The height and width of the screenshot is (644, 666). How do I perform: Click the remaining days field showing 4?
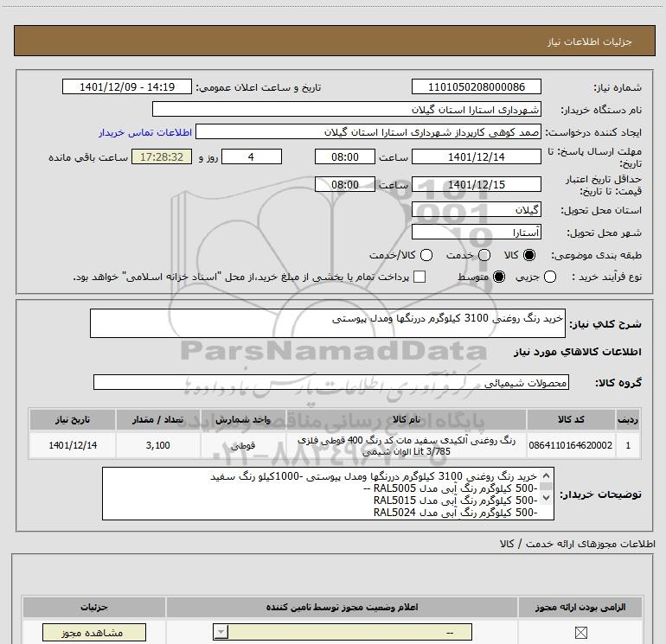252,156
